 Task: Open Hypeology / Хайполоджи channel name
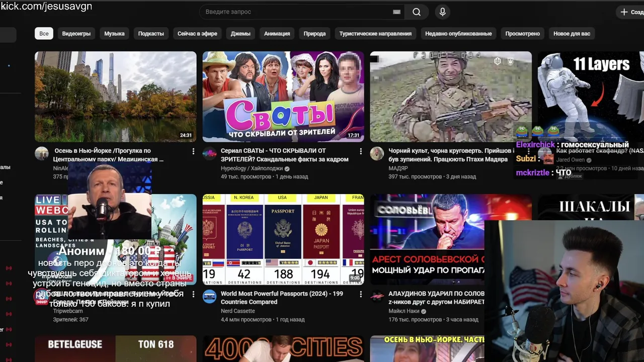[x=252, y=168]
